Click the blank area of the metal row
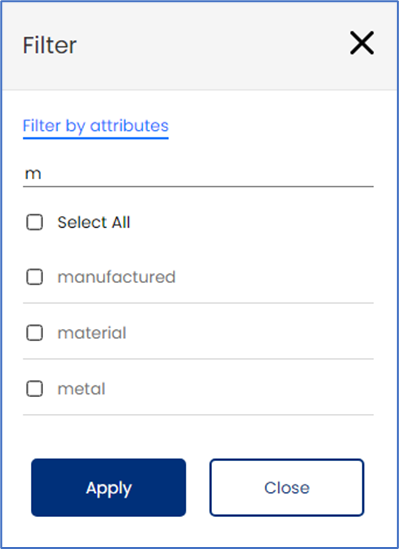 238,389
